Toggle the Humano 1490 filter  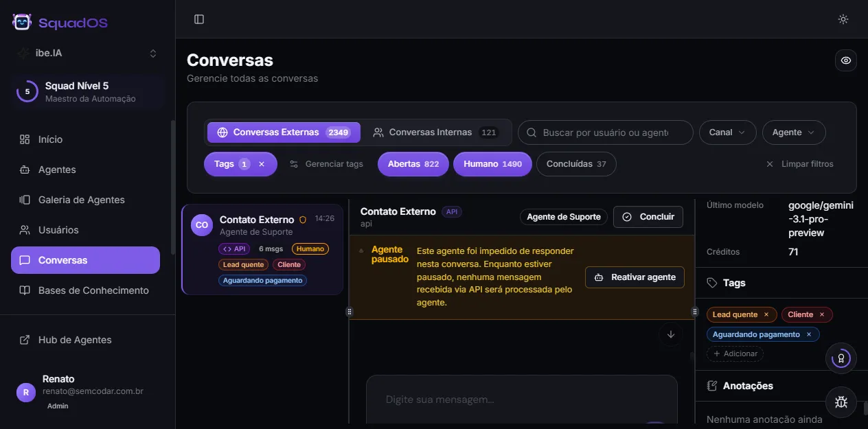pos(492,164)
